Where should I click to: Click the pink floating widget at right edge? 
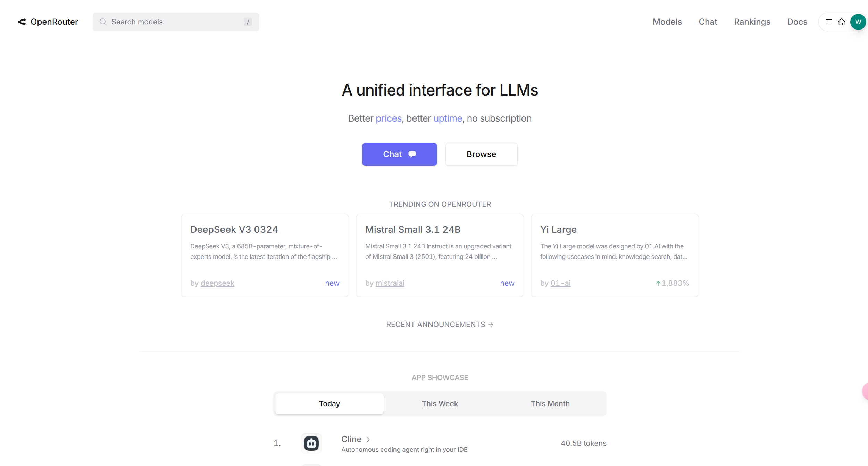(865, 392)
